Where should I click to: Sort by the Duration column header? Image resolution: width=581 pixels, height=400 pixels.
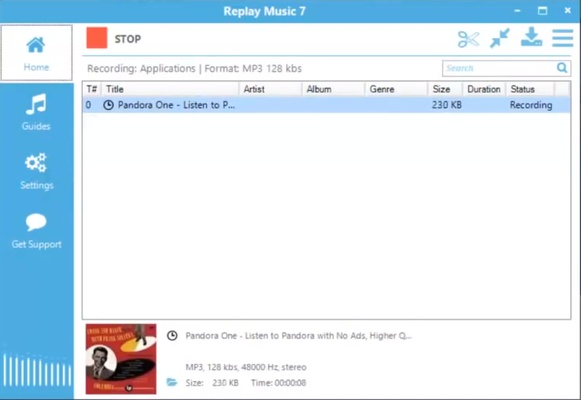(484, 89)
